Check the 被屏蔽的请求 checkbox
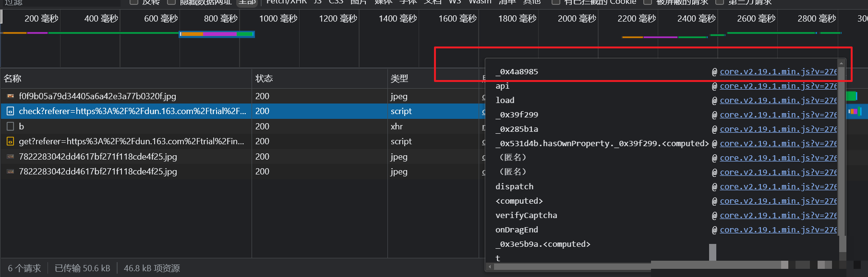The width and height of the screenshot is (868, 277). pos(648,2)
